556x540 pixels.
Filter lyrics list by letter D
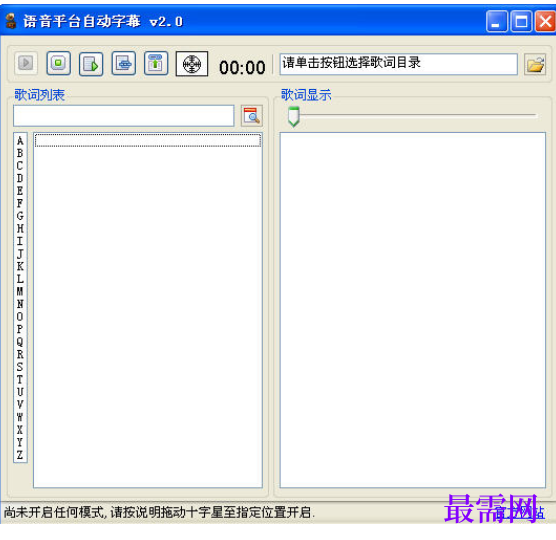[20, 178]
